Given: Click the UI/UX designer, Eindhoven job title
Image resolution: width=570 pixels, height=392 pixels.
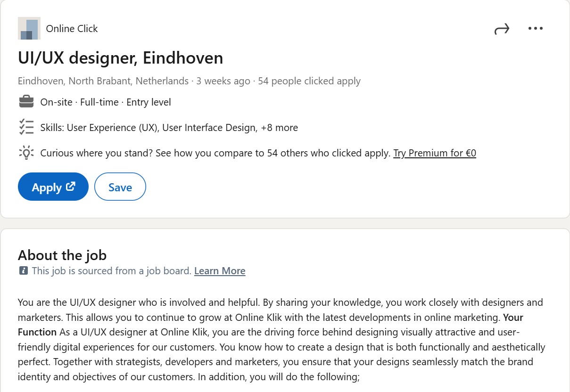Looking at the screenshot, I should pyautogui.click(x=120, y=58).
